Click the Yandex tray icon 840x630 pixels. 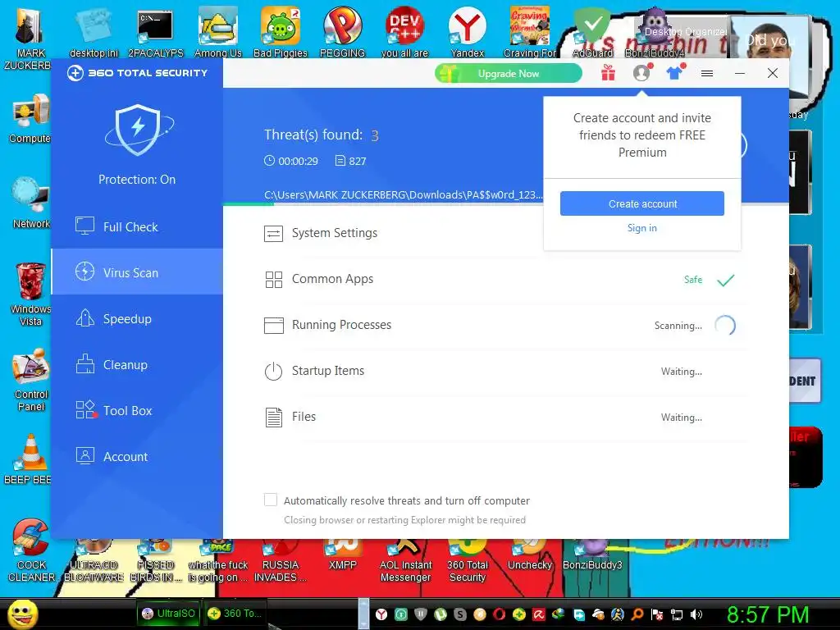click(x=381, y=614)
